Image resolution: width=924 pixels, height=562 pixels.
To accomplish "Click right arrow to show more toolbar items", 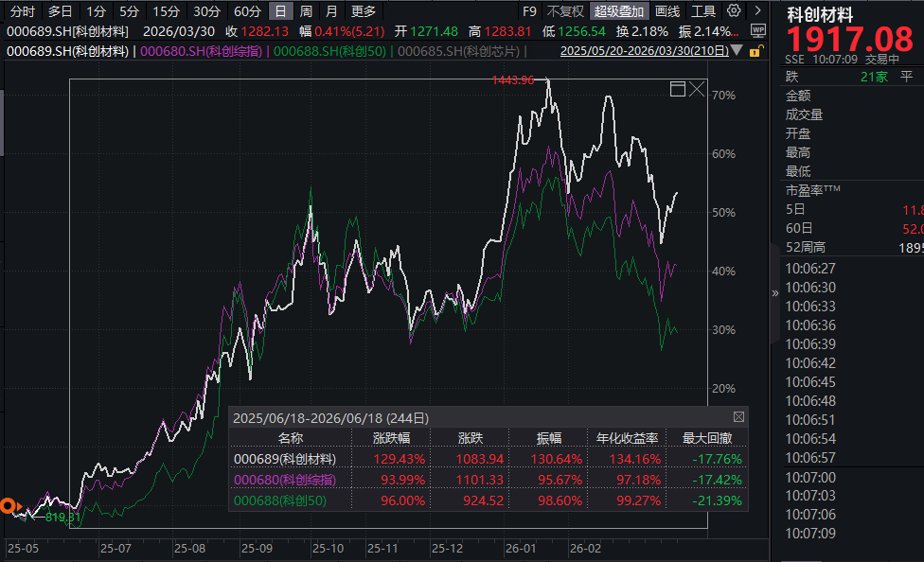I will pos(757,10).
